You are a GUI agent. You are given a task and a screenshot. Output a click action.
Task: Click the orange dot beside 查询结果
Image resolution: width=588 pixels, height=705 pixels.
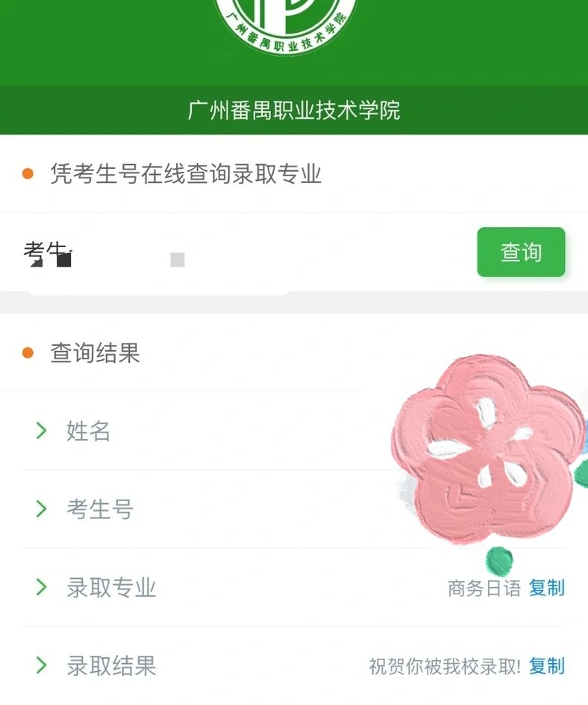[28, 352]
